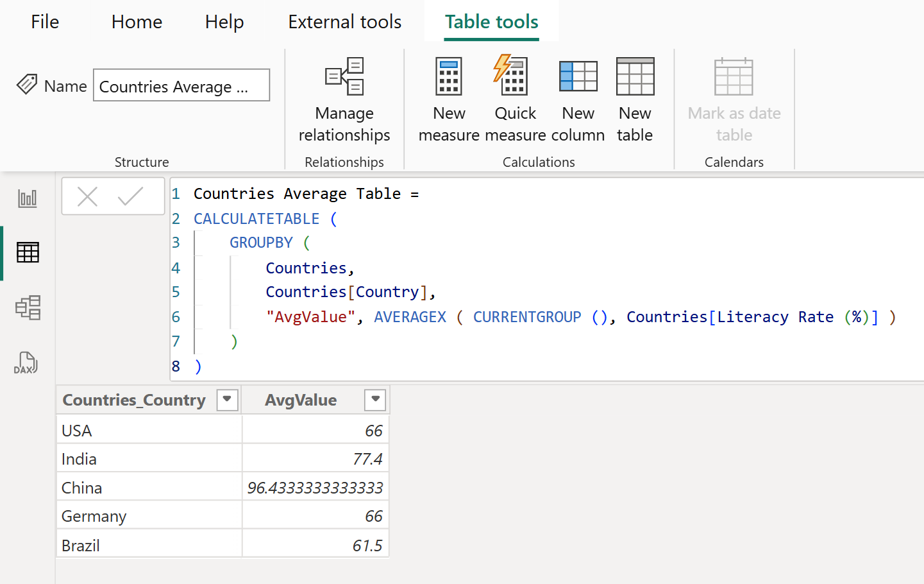Open the Model view from the sidebar

(27, 307)
